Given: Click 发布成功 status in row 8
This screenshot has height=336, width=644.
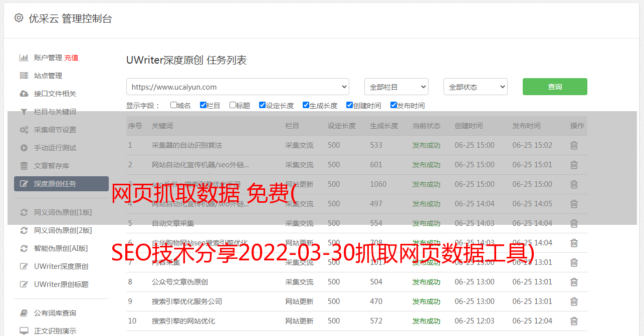Looking at the screenshot, I should pos(426,282).
